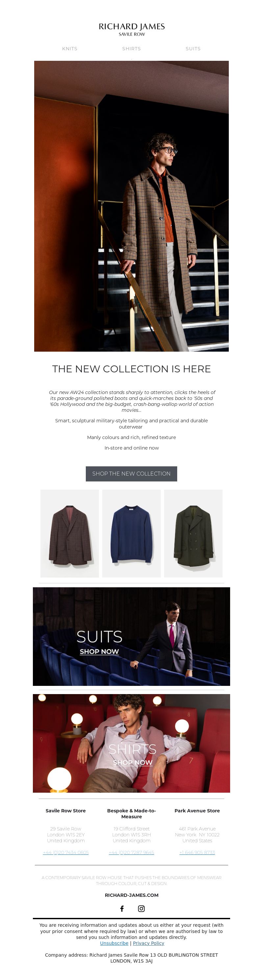Visit the RICHARD-JAMES.COM website link

coord(132,895)
